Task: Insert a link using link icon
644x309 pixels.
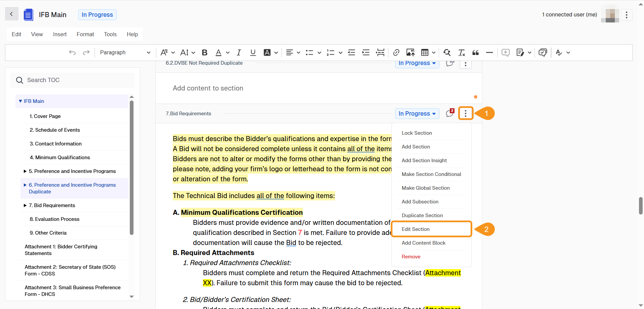Action: point(396,53)
